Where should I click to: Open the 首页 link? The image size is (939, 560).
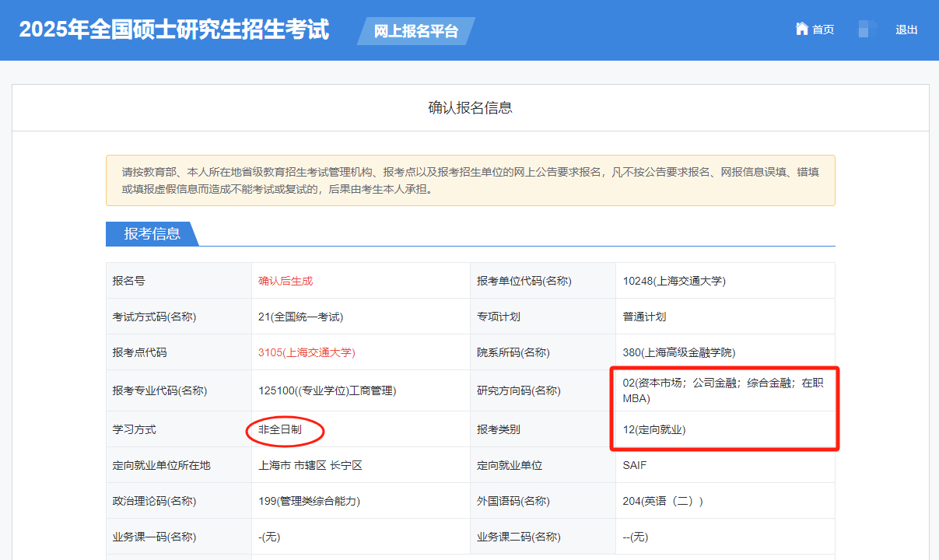point(823,30)
